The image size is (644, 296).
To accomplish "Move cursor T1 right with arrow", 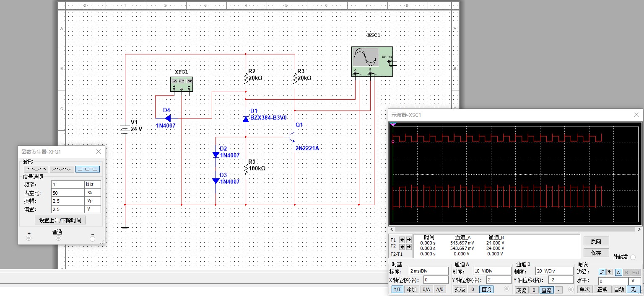I will (409, 240).
